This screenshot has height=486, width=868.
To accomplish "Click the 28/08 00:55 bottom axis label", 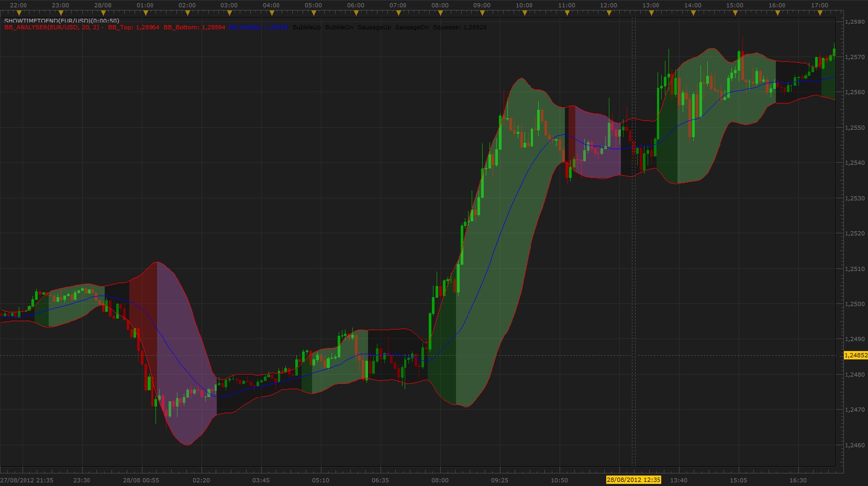I will pos(141,480).
